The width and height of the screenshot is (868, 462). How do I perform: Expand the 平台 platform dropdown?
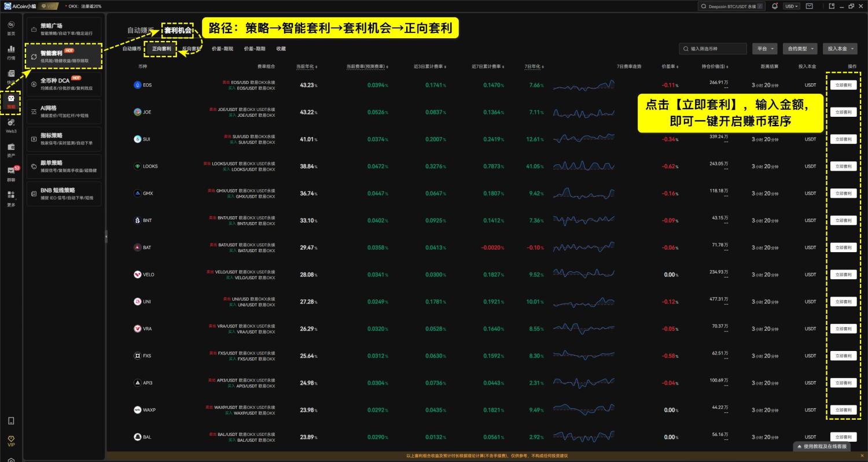click(764, 49)
